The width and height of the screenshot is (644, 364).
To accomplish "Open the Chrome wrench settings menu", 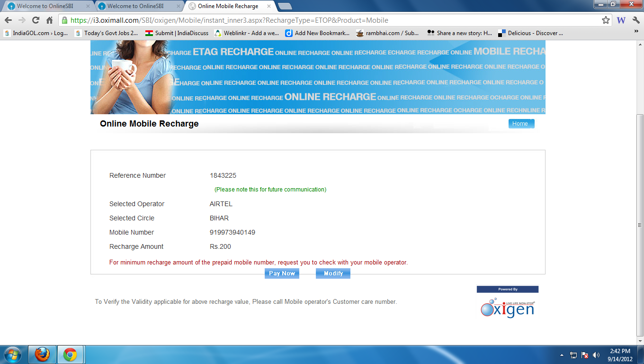I will click(636, 20).
